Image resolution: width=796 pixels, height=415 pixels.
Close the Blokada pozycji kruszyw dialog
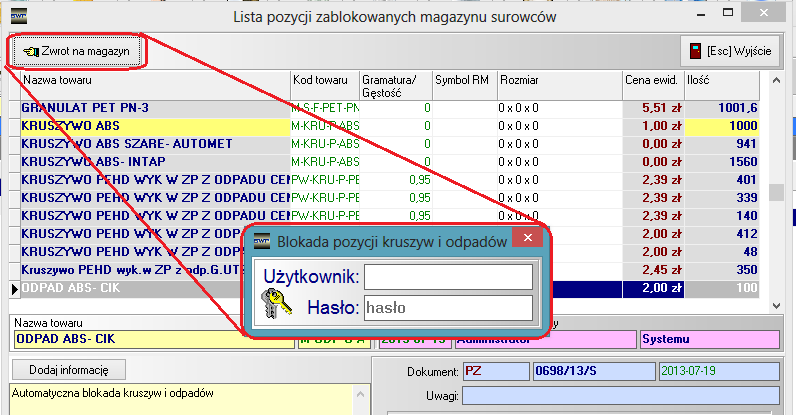(x=525, y=240)
